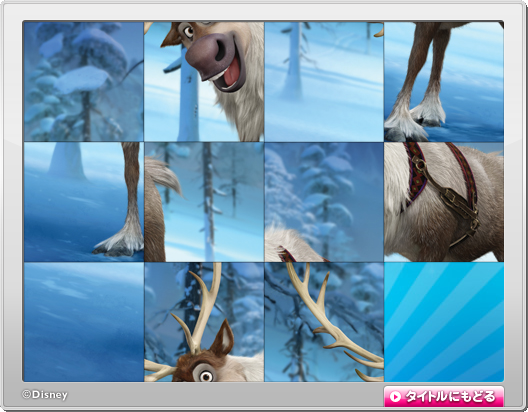Viewport: 528px width, 412px height.
Task: Click the タイトルにもどる button
Action: [x=444, y=397]
